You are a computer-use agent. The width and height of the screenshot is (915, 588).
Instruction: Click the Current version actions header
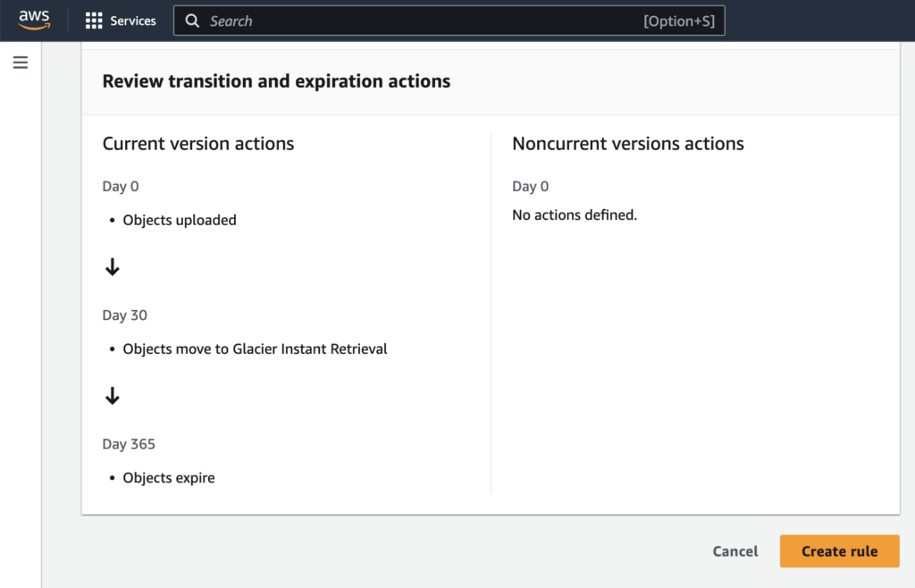coord(197,143)
